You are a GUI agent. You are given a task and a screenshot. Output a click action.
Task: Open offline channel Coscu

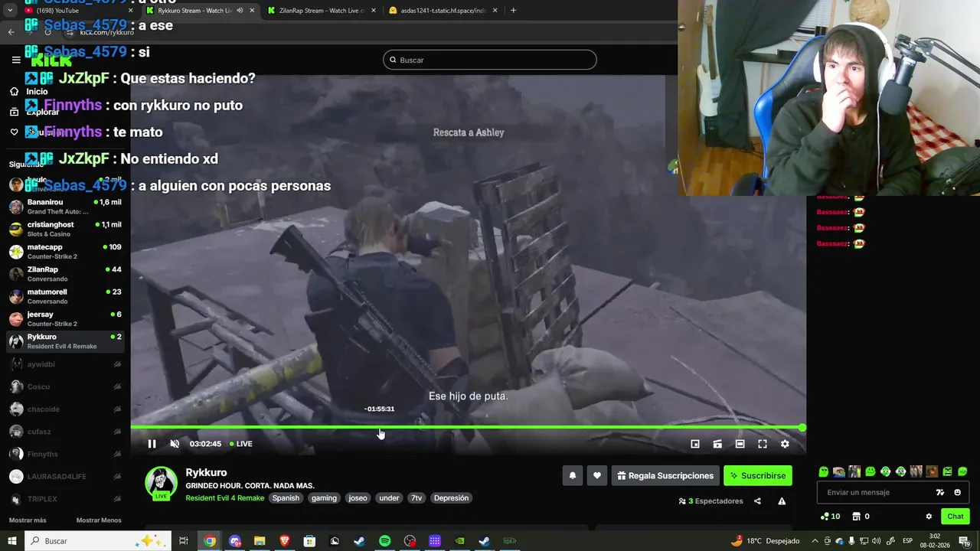65,386
